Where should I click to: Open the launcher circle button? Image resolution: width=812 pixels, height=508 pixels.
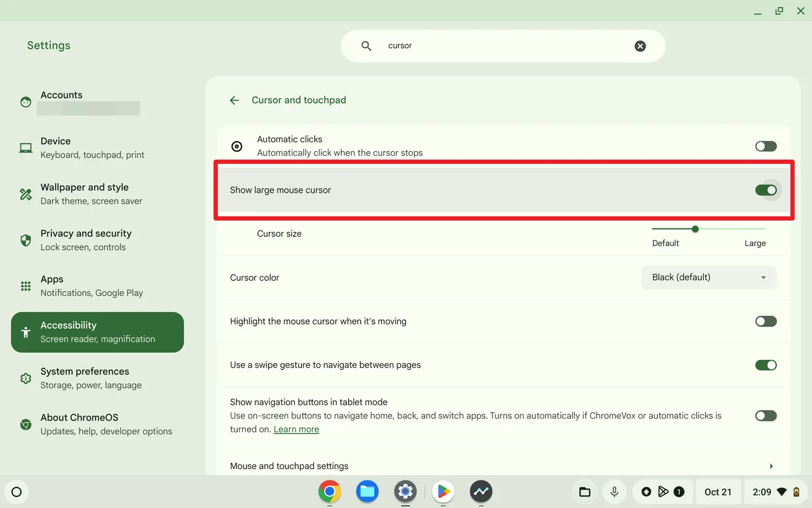click(16, 492)
